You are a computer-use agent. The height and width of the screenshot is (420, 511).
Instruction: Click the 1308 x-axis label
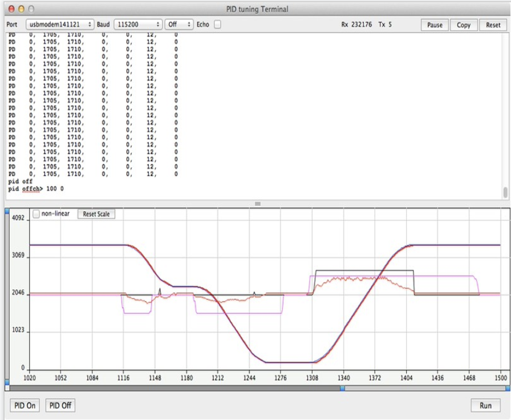point(312,378)
